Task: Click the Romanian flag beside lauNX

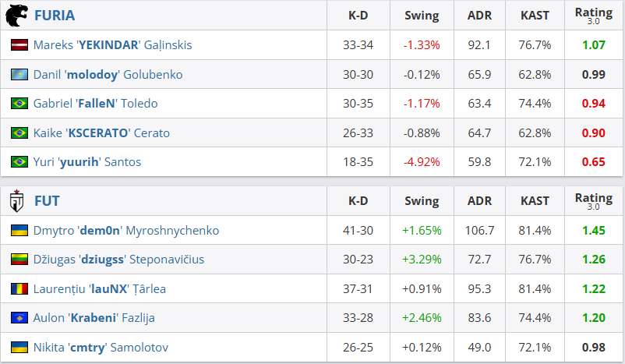Action: tap(19, 289)
